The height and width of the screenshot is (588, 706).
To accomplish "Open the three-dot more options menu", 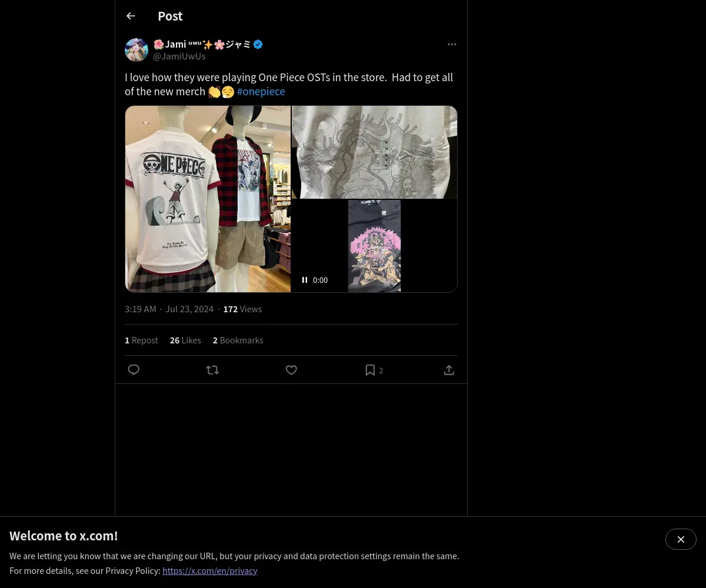I will pos(452,44).
